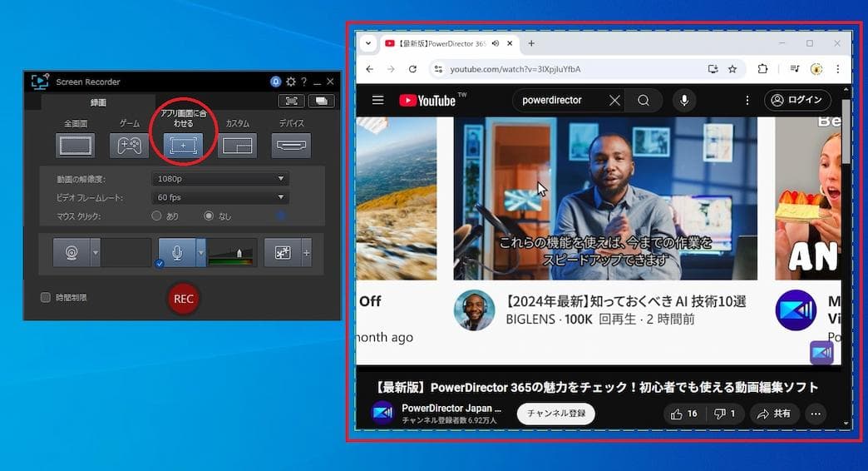Click the Screen Recorder notification bell icon
868x471 pixels.
point(276,82)
